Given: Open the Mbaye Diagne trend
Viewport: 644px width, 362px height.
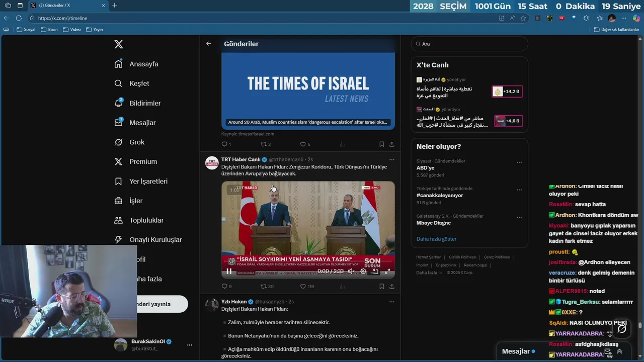Looking at the screenshot, I should [x=434, y=223].
